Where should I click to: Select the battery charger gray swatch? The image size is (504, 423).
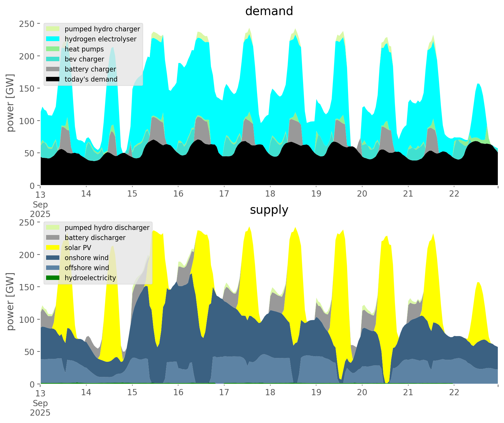[x=53, y=69]
